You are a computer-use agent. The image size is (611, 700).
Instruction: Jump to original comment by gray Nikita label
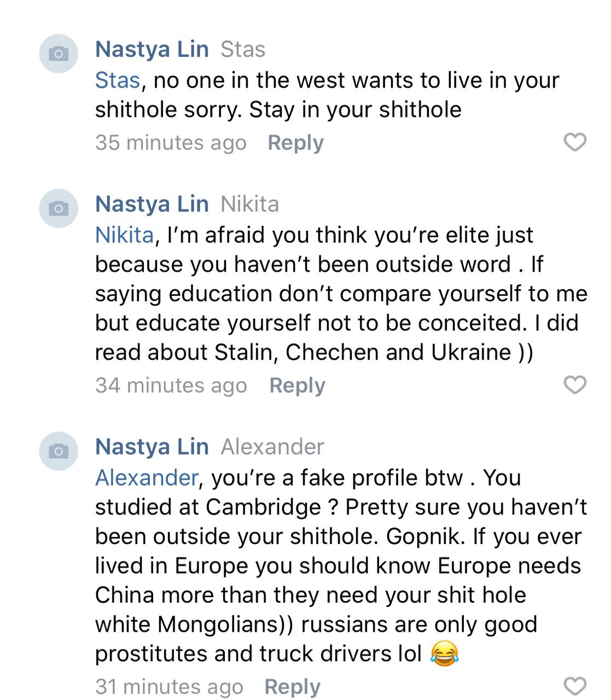click(x=249, y=205)
